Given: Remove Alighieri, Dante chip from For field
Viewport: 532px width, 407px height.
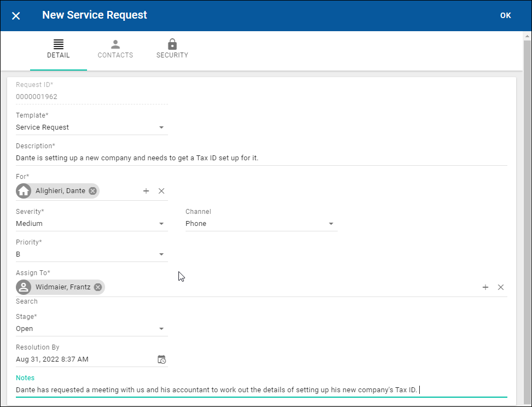Looking at the screenshot, I should pyautogui.click(x=92, y=191).
